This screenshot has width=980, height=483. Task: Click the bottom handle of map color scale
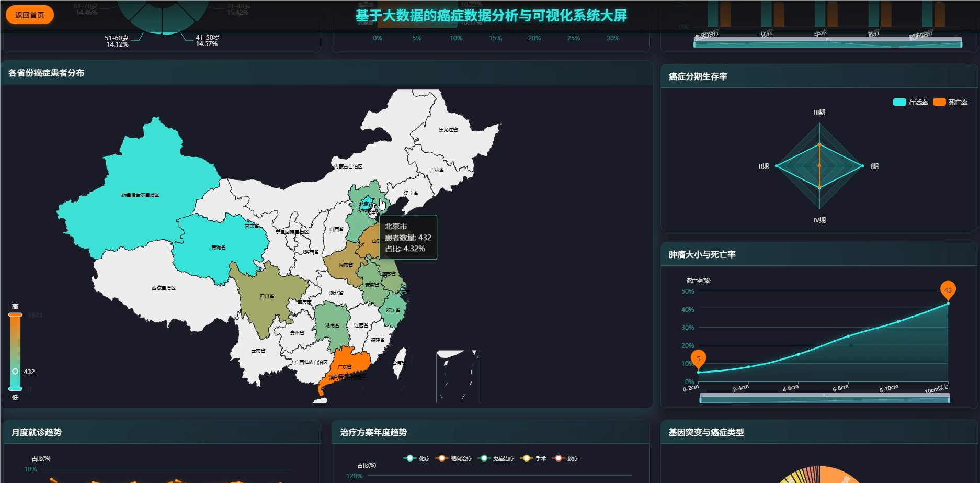(15, 388)
